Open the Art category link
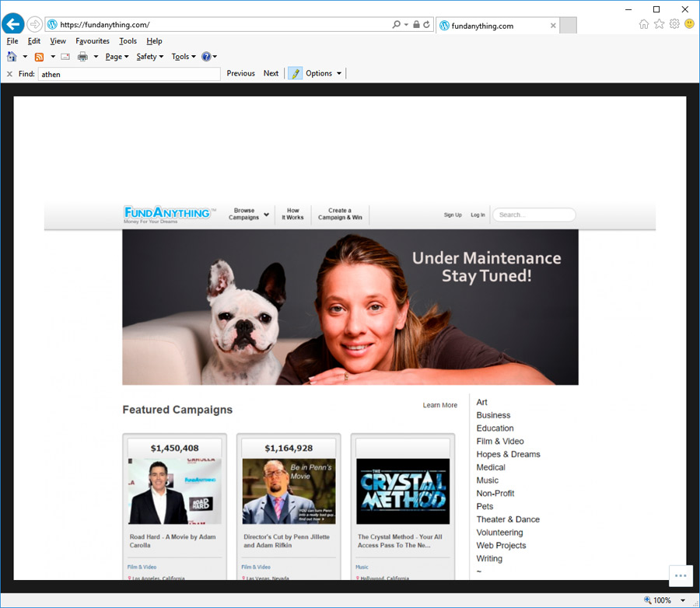Viewport: 700px width, 608px height. pyautogui.click(x=481, y=402)
